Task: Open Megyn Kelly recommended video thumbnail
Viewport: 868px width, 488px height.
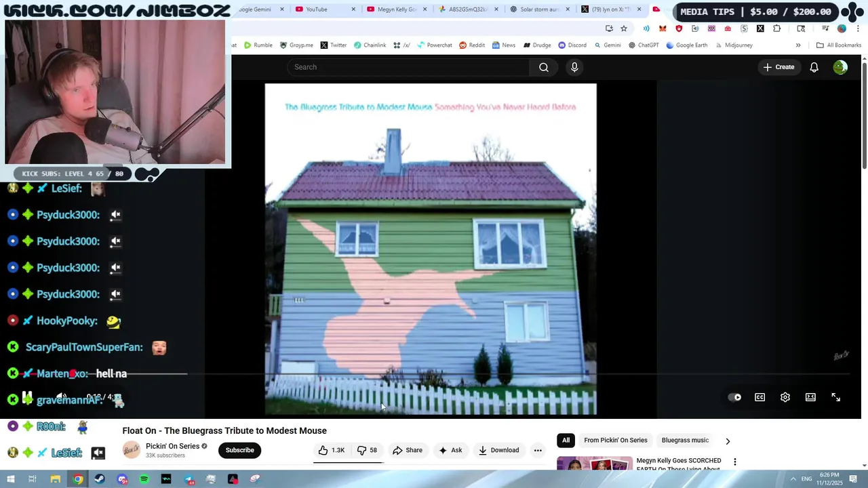Action: click(595, 464)
